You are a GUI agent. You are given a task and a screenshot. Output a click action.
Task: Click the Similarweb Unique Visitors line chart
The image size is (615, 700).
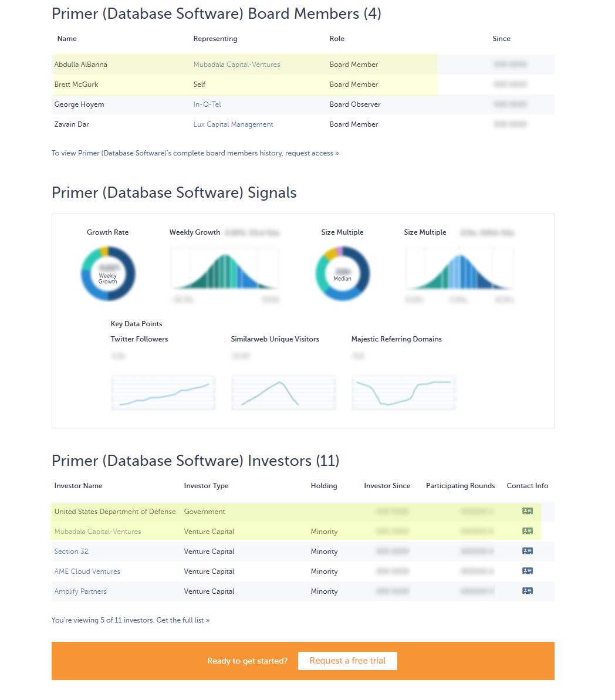283,393
